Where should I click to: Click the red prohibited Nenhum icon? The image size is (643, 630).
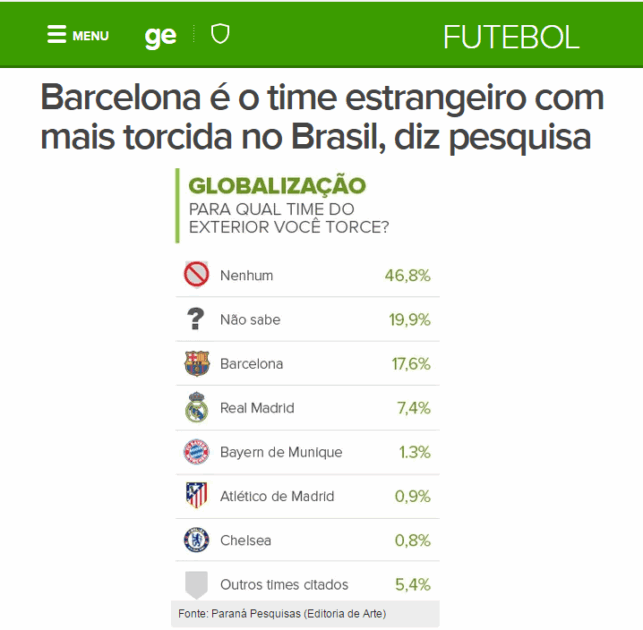pyautogui.click(x=197, y=275)
